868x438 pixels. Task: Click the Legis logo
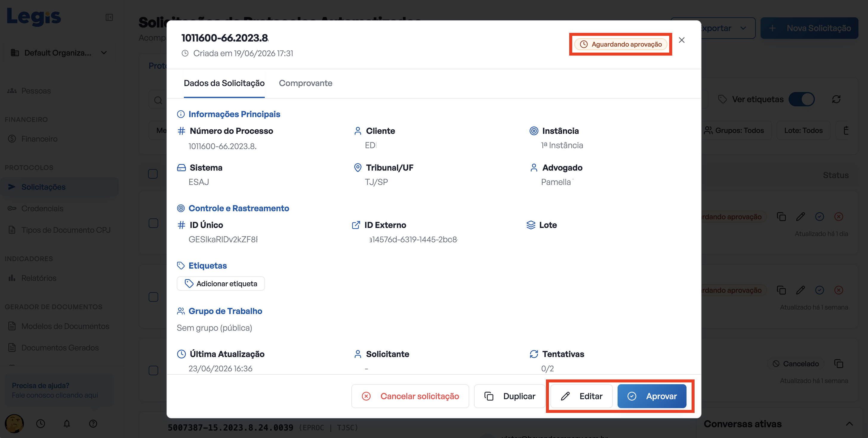click(34, 17)
